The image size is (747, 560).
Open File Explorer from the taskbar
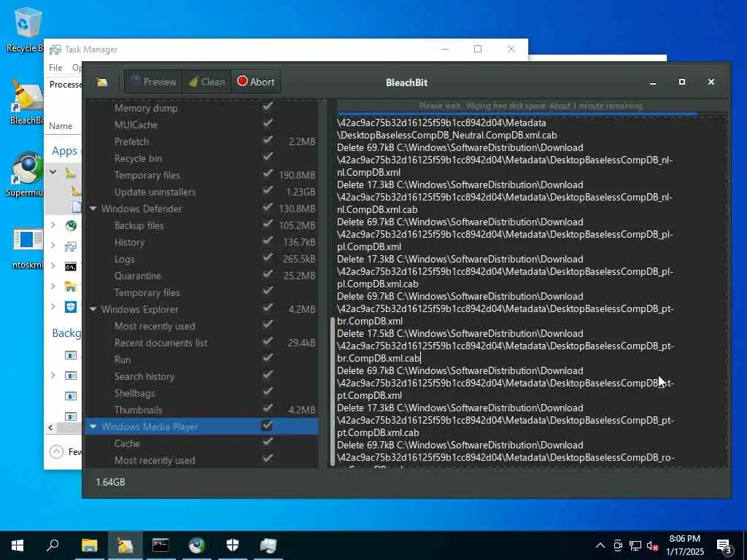pos(89,545)
